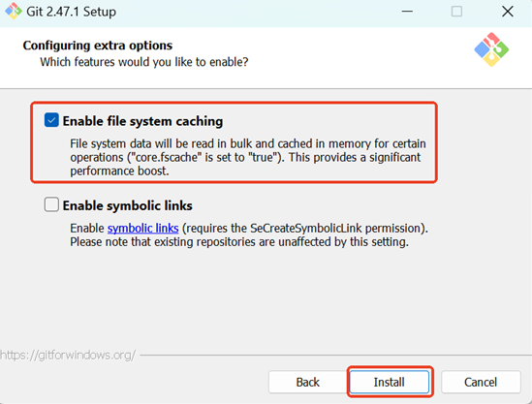Click the disabled maximize window icon
The width and height of the screenshot is (532, 404).
point(456,12)
